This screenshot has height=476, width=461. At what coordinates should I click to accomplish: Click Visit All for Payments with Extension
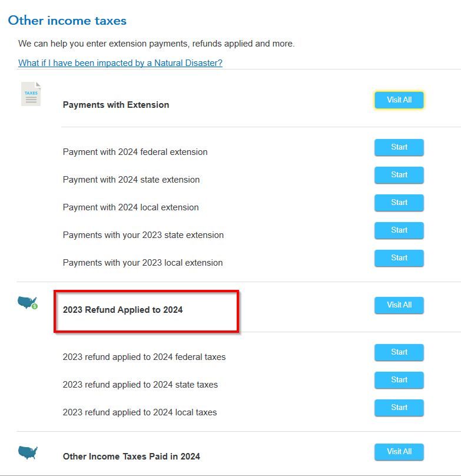tap(399, 100)
